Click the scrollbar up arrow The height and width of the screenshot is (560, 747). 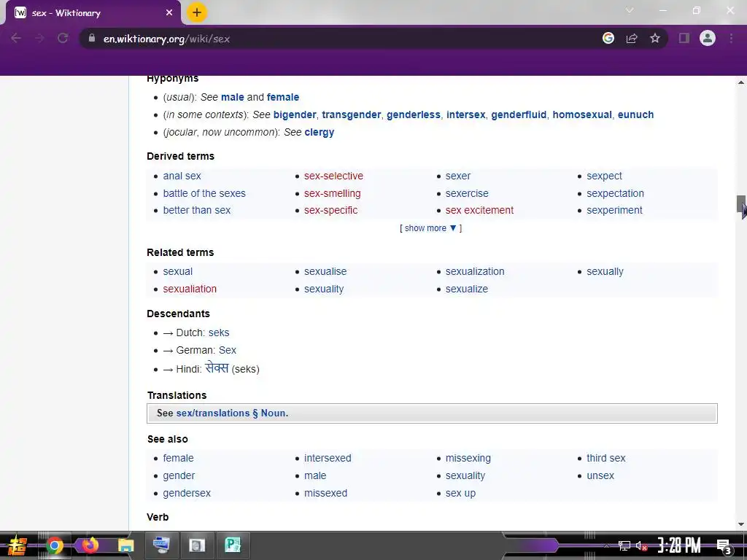tap(741, 82)
